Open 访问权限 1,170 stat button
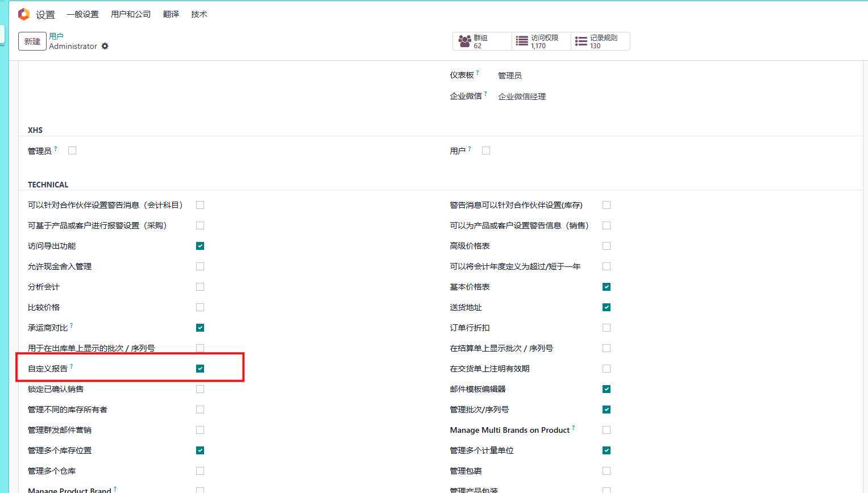This screenshot has width=868, height=493. [x=541, y=41]
